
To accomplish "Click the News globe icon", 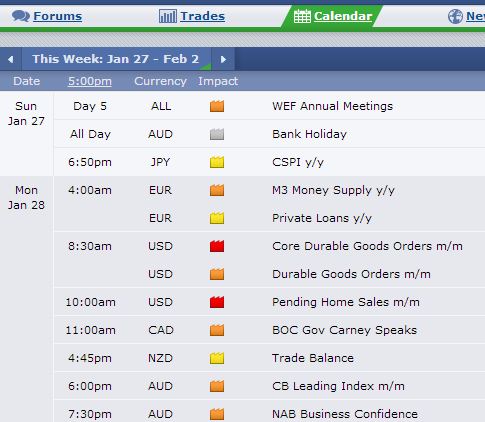I will pos(455,16).
